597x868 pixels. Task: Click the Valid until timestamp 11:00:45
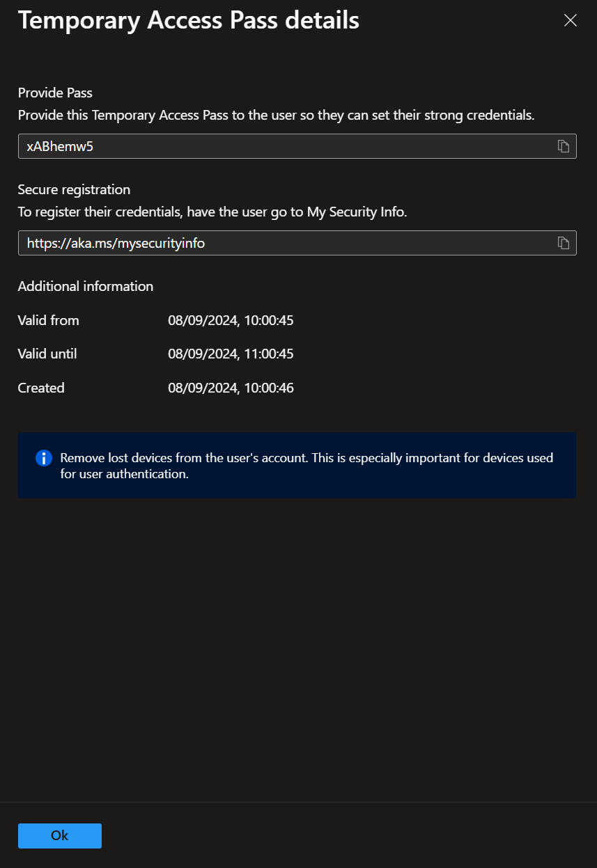[x=231, y=354]
